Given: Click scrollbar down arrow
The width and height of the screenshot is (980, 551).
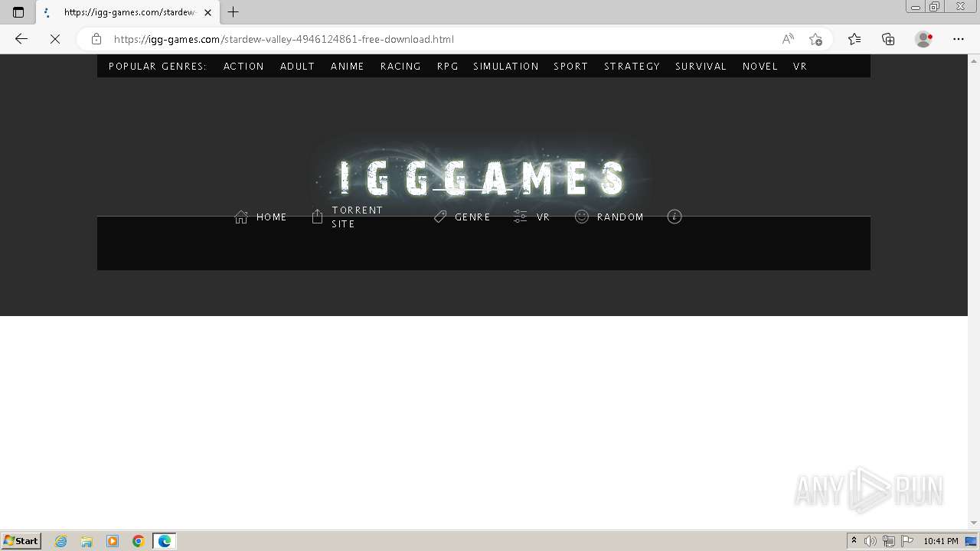Looking at the screenshot, I should coord(974,523).
